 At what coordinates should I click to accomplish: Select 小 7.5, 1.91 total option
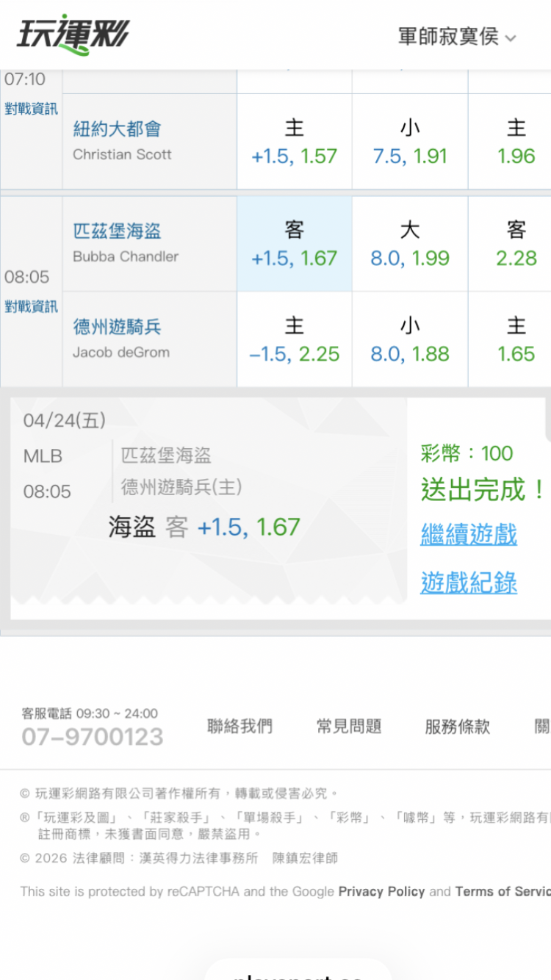pyautogui.click(x=410, y=141)
